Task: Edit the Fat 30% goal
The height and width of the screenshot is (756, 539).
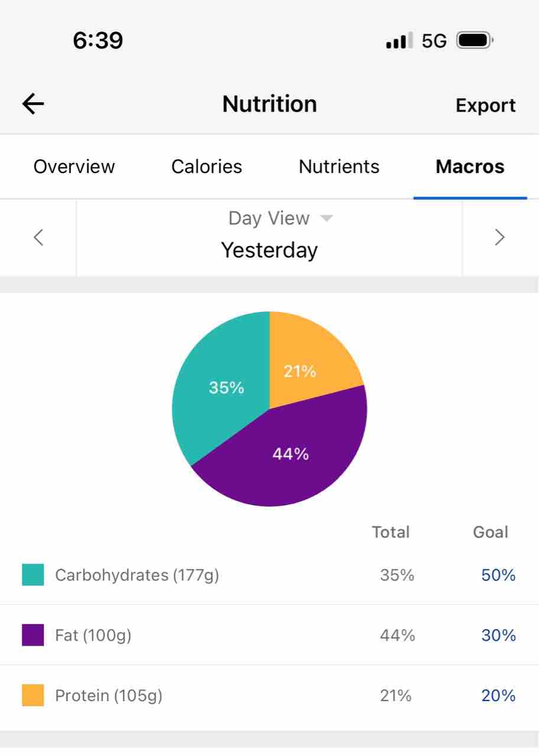Action: coord(498,636)
